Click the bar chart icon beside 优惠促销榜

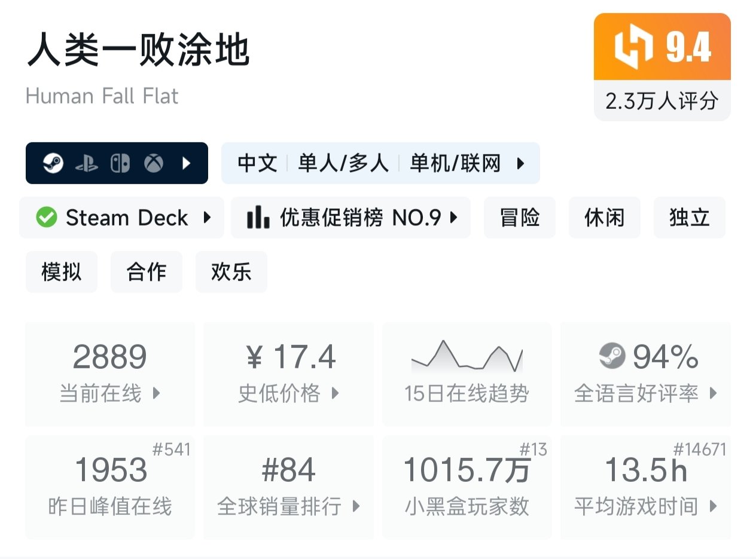point(258,218)
